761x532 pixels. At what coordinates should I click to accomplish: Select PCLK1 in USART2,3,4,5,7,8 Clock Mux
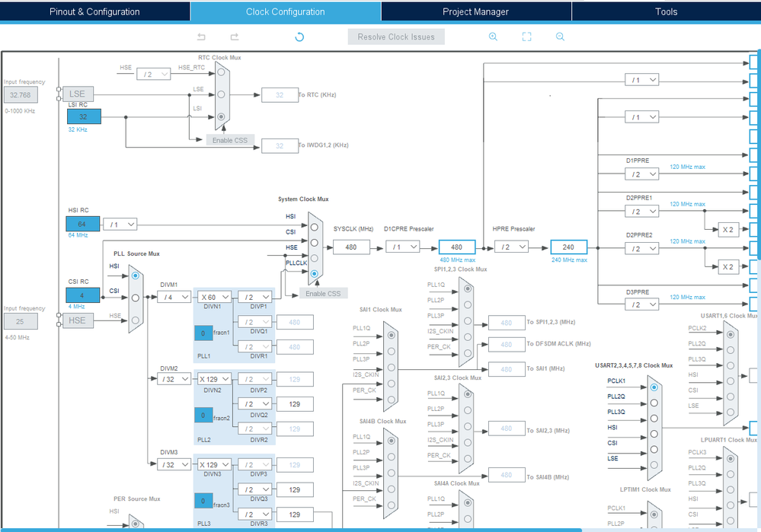point(654,387)
